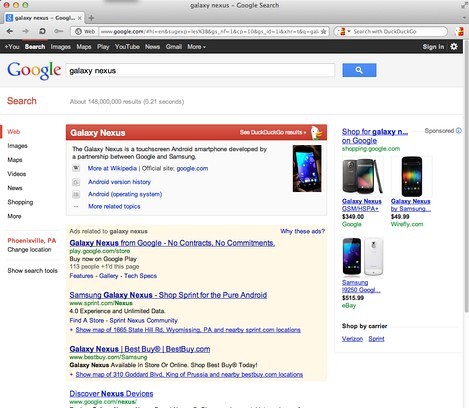
Task: Click the Galaxy Nexus by Samsung product image
Action: [x=412, y=176]
